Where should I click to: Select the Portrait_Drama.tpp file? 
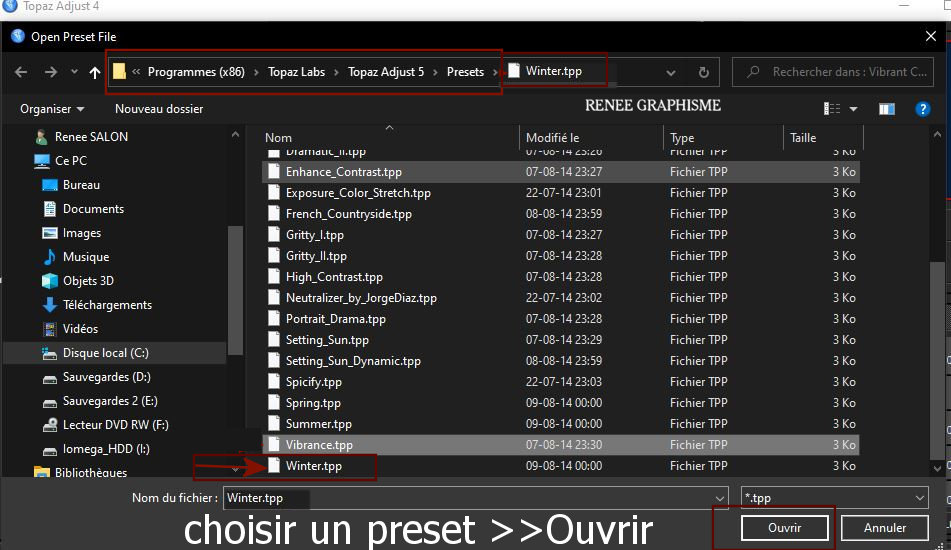click(x=560, y=319)
